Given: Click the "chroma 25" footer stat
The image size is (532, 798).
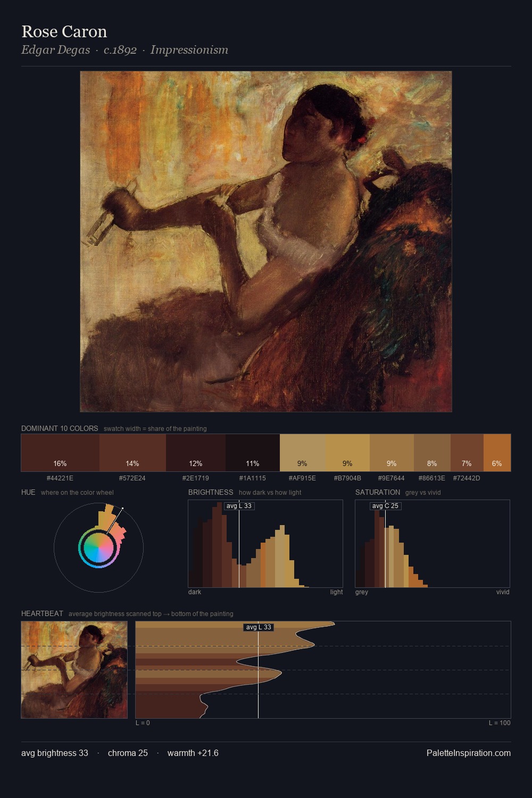Looking at the screenshot, I should (128, 753).
